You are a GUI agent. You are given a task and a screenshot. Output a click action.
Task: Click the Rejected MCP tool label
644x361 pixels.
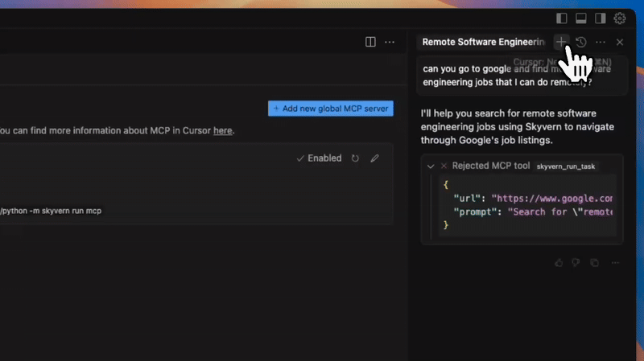[x=491, y=166]
